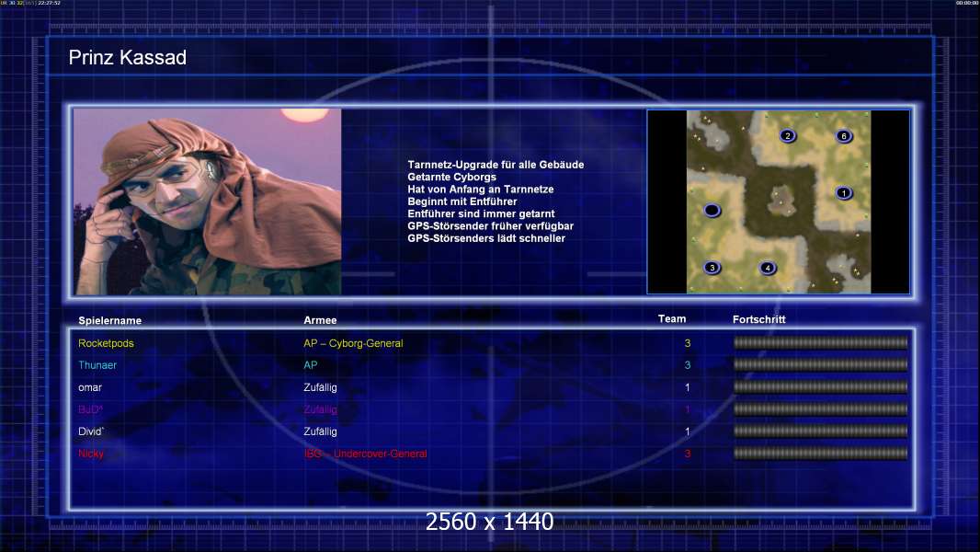980x552 pixels.
Task: Click 'GPS-Störsenders lädt schneller' line
Action: click(486, 238)
